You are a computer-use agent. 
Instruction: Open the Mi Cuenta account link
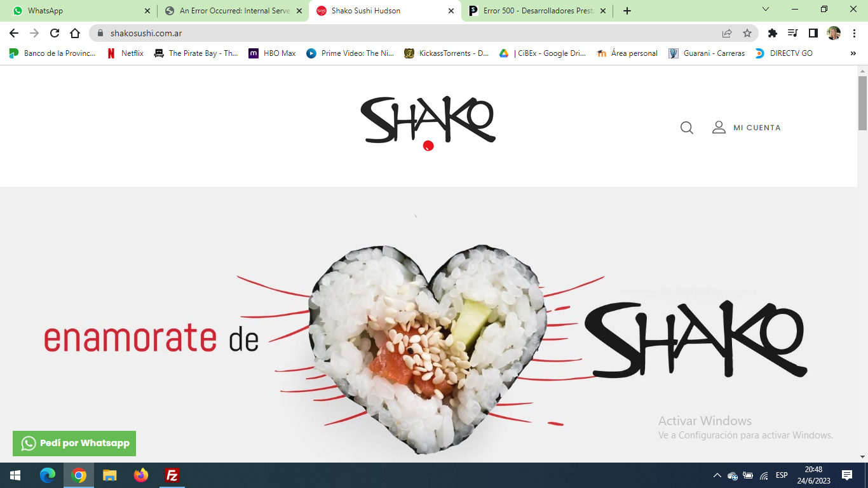(x=747, y=128)
